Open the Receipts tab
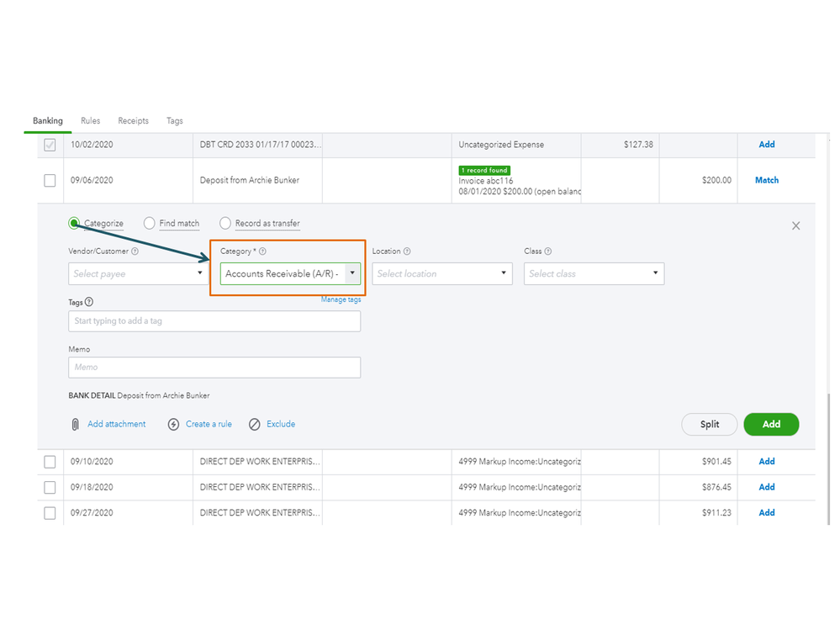The width and height of the screenshot is (840, 630). click(133, 121)
